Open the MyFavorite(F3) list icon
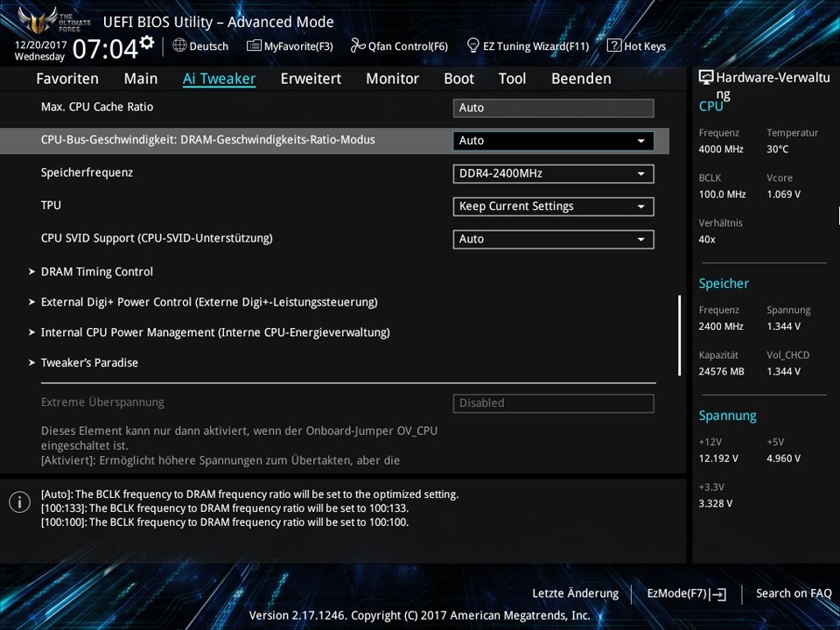 [x=254, y=45]
